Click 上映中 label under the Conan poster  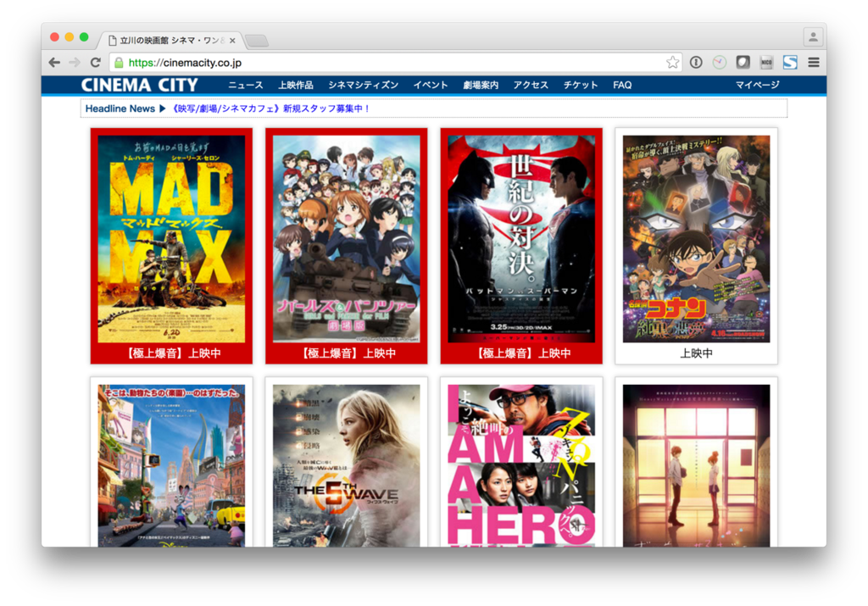(x=697, y=353)
